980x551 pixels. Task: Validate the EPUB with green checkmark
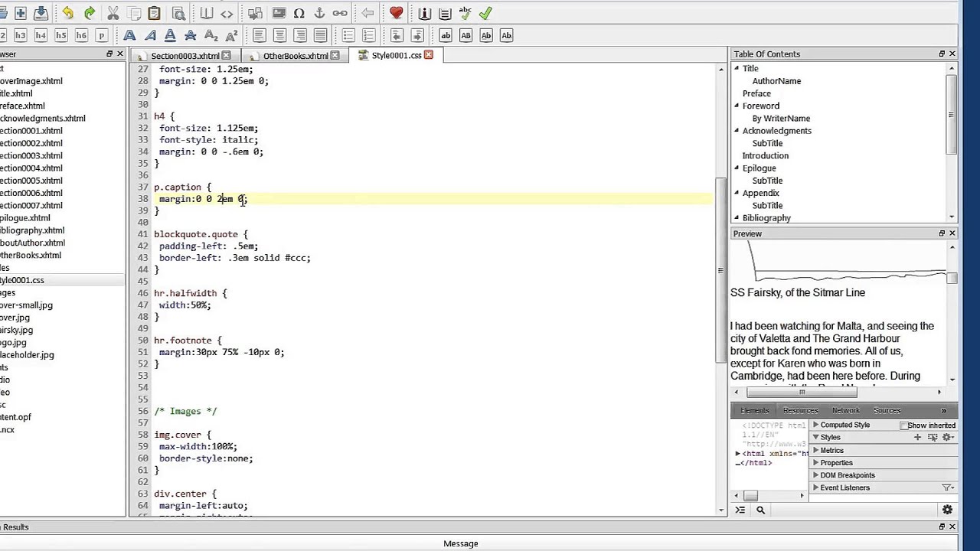click(485, 13)
